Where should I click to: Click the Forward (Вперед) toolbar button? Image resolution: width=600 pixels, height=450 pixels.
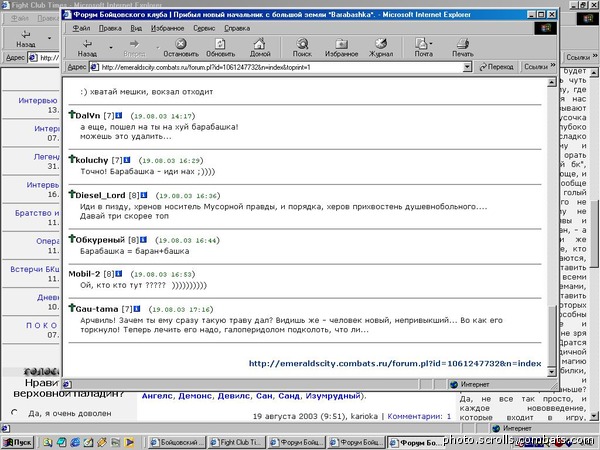134,48
